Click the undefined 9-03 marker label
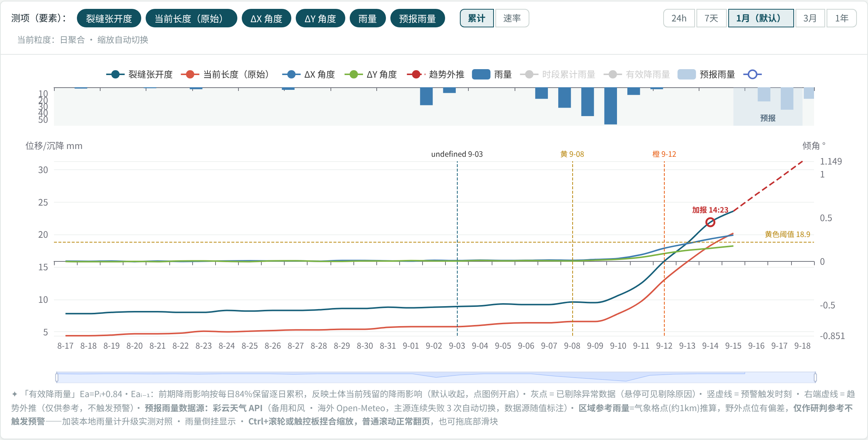 click(457, 154)
